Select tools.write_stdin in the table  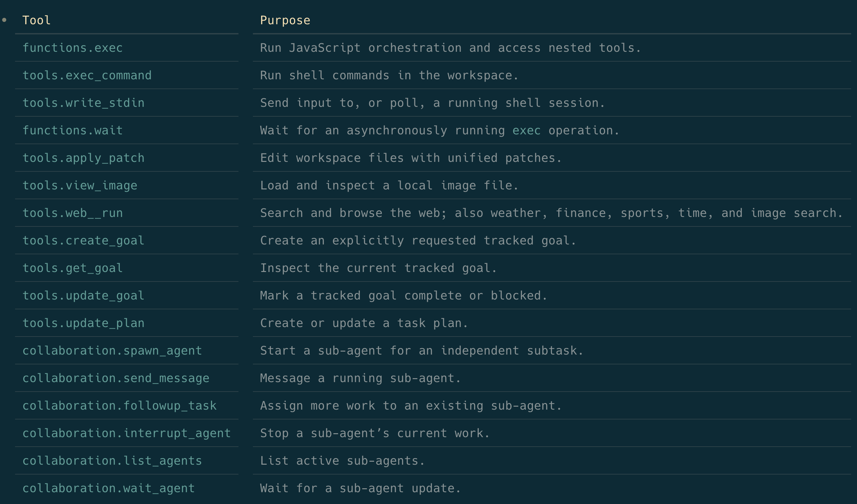(x=83, y=103)
